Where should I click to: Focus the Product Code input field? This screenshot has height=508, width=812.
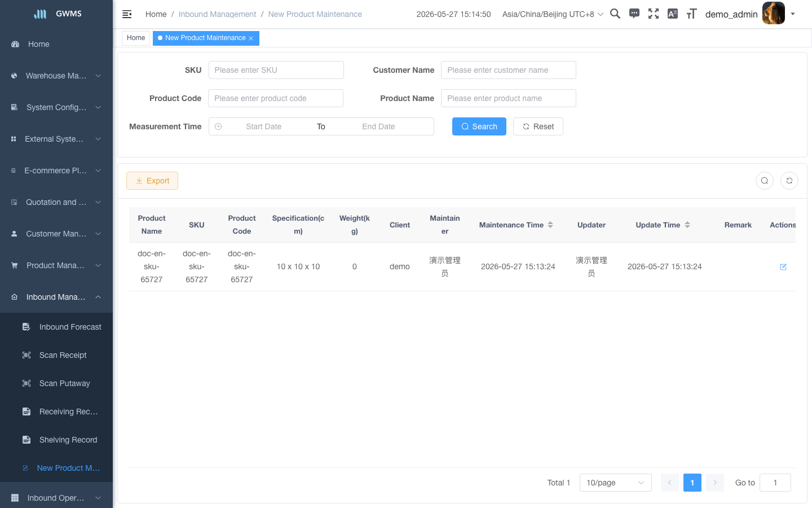[276, 98]
